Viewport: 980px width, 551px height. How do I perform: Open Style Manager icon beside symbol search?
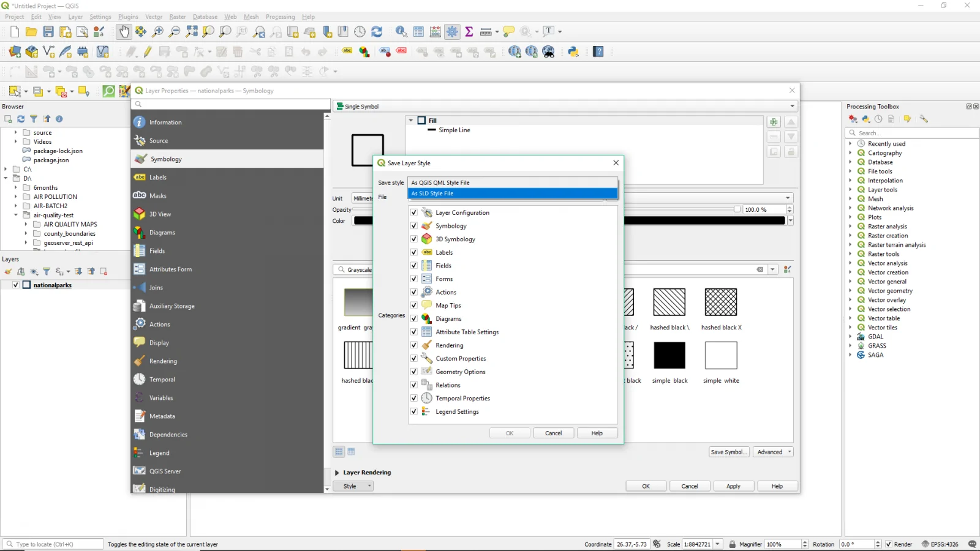tap(788, 269)
